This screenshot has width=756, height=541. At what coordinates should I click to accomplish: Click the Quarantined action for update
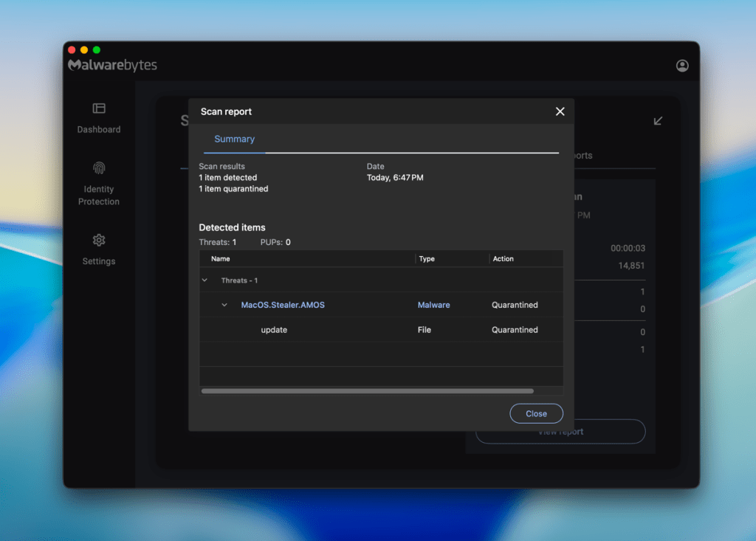[515, 330]
